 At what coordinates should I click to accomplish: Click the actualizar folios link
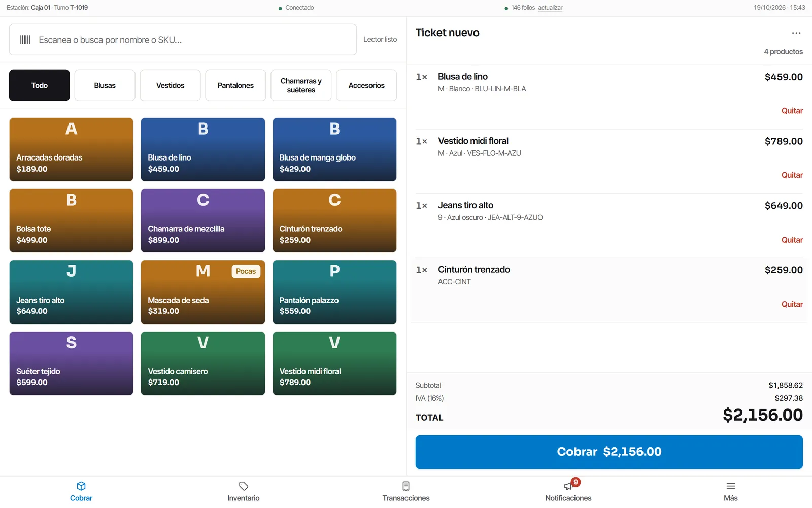pos(550,8)
